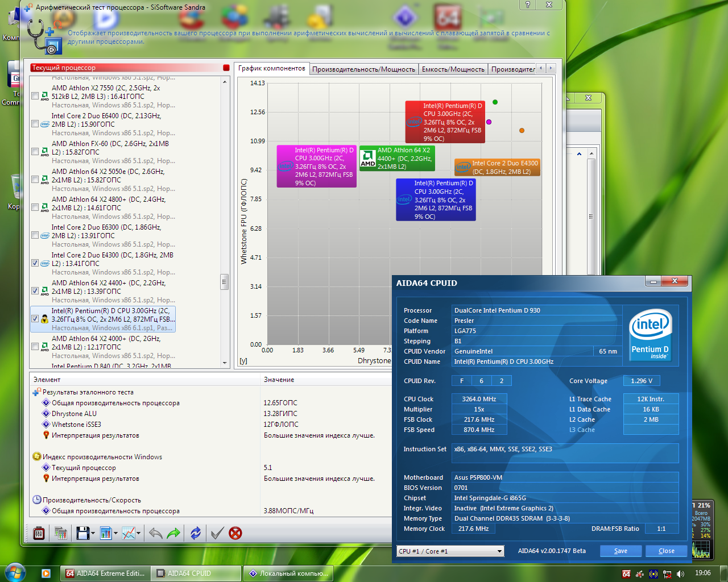Click Save button in AIDA64 CPUID
Screen dimensions: 728x582
pos(621,551)
